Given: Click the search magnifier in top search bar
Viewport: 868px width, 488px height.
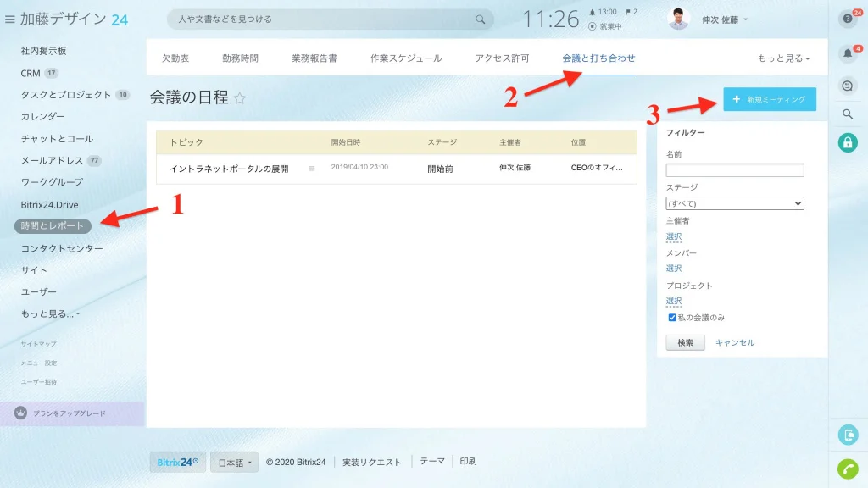Looking at the screenshot, I should tap(480, 19).
